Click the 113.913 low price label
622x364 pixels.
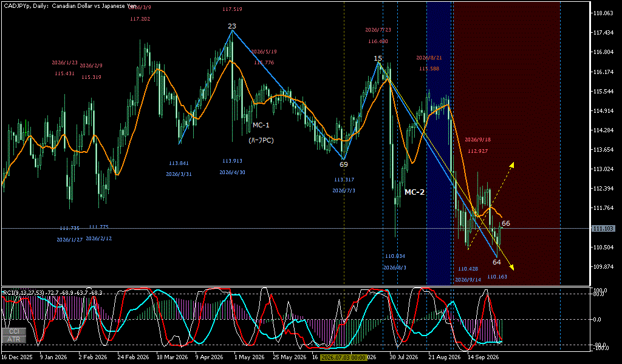click(x=232, y=161)
